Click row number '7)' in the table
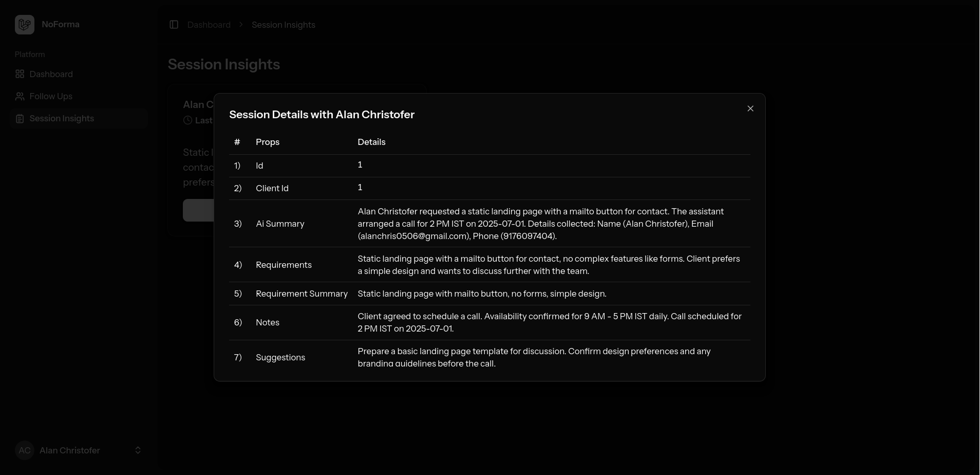The image size is (980, 475). click(238, 357)
